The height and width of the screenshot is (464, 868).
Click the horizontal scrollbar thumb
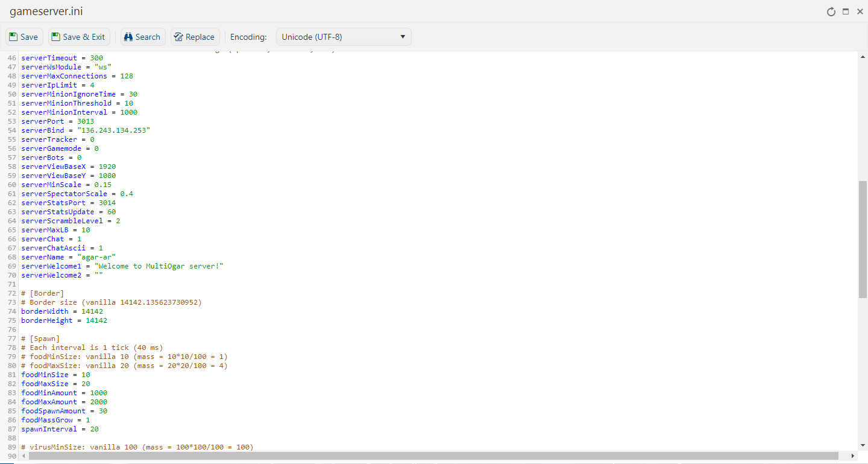click(x=433, y=456)
